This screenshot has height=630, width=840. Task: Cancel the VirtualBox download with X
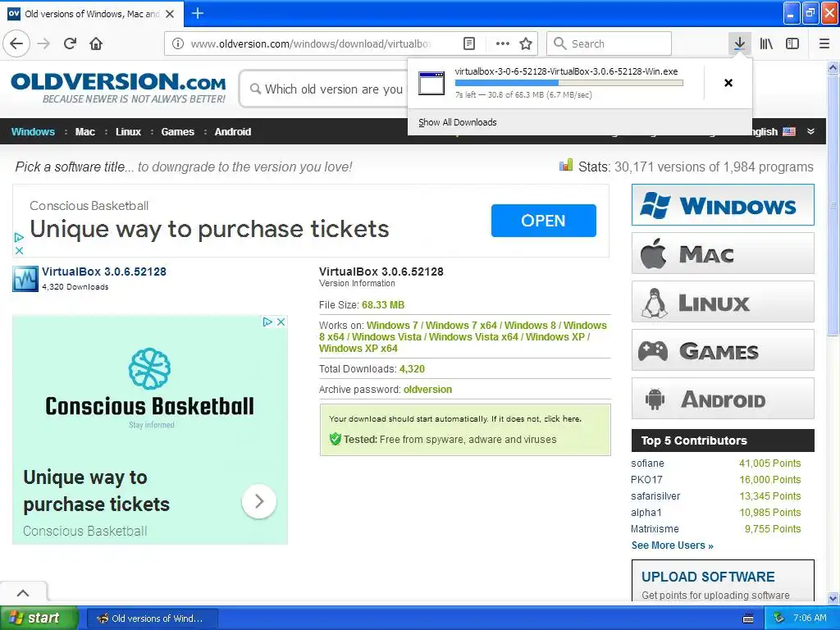tap(728, 83)
